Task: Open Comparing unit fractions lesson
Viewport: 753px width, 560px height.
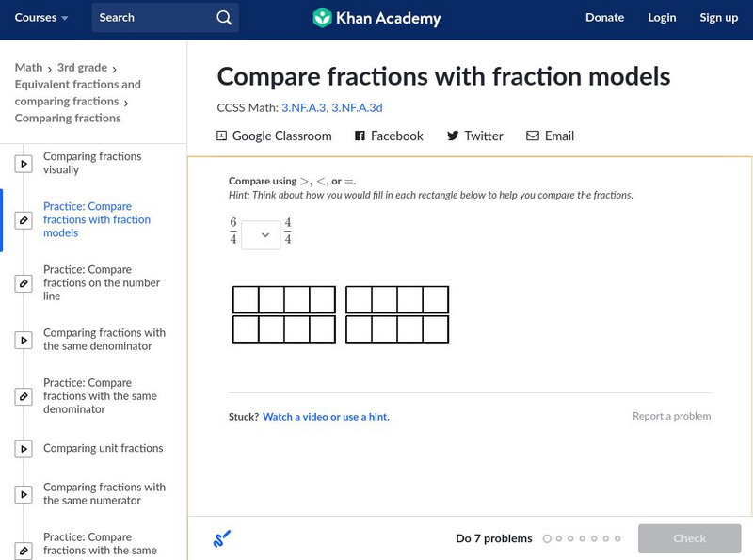Action: coord(103,449)
